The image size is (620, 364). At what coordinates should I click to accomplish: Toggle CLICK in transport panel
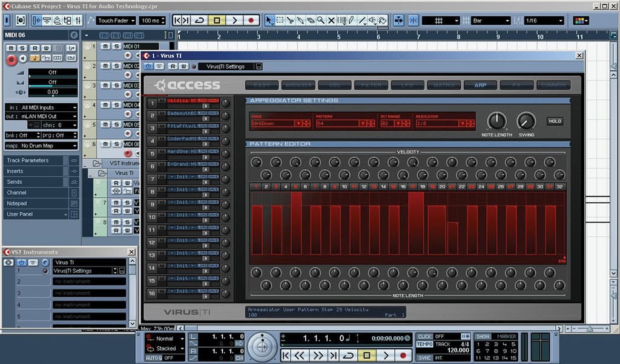[424, 336]
